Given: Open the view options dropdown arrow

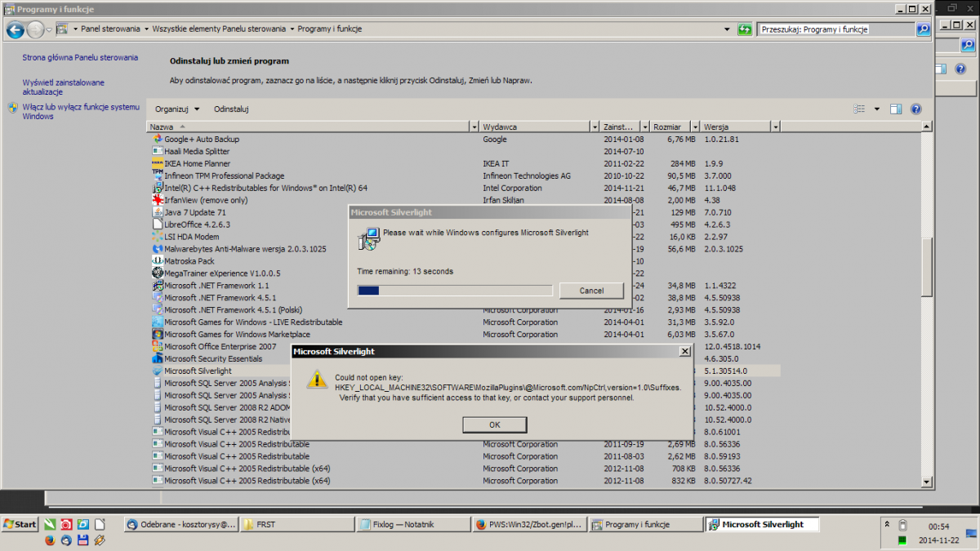Looking at the screenshot, I should coord(877,109).
